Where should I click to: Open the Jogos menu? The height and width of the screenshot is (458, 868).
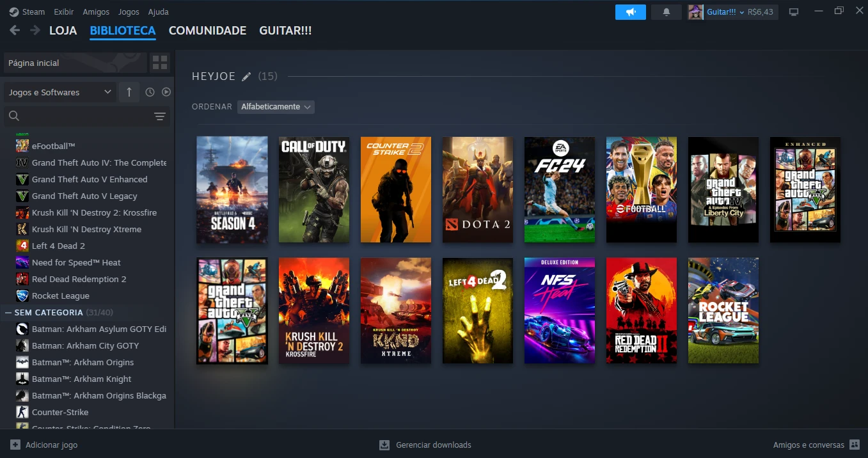pyautogui.click(x=129, y=12)
